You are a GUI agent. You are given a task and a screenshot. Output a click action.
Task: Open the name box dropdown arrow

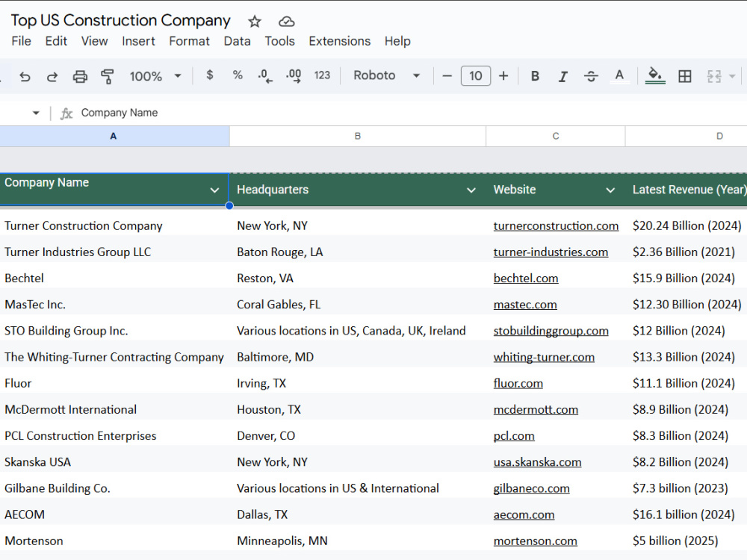coord(36,113)
